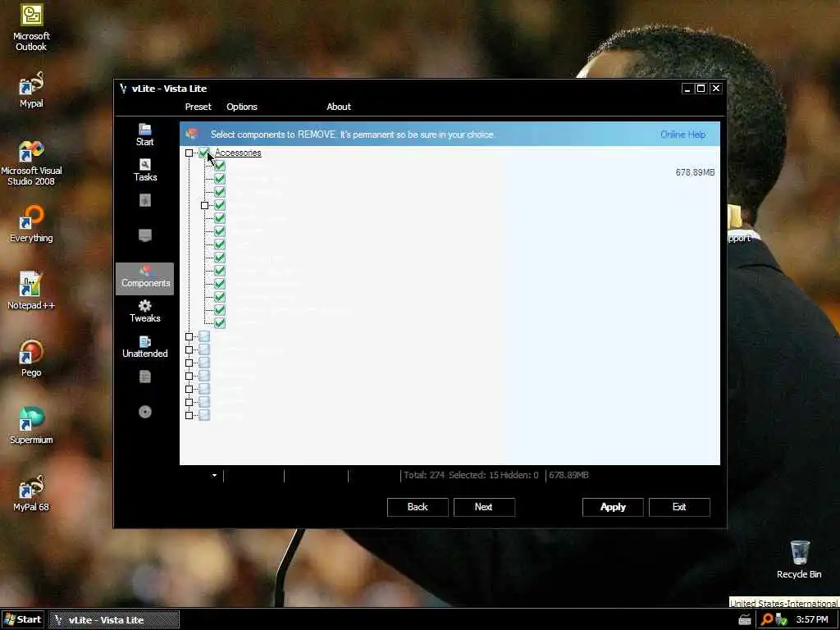840x630 pixels.
Task: Check the category checkbox directly below the Accessories list
Action: tap(204, 336)
